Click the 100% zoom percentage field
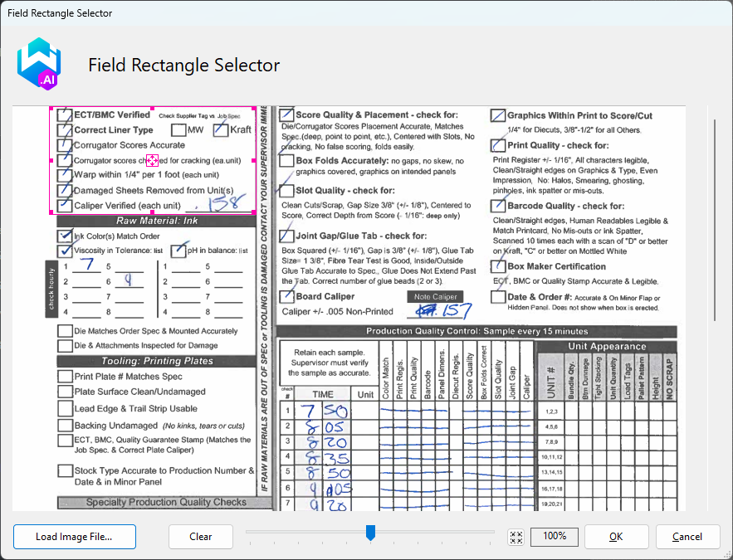Image resolution: width=733 pixels, height=560 pixels. pyautogui.click(x=555, y=537)
